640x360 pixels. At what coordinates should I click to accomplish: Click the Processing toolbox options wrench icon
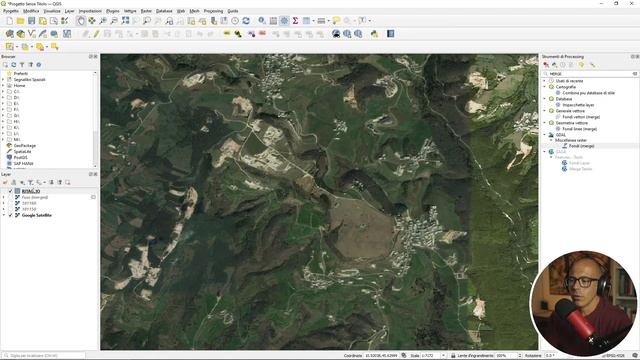pos(592,65)
